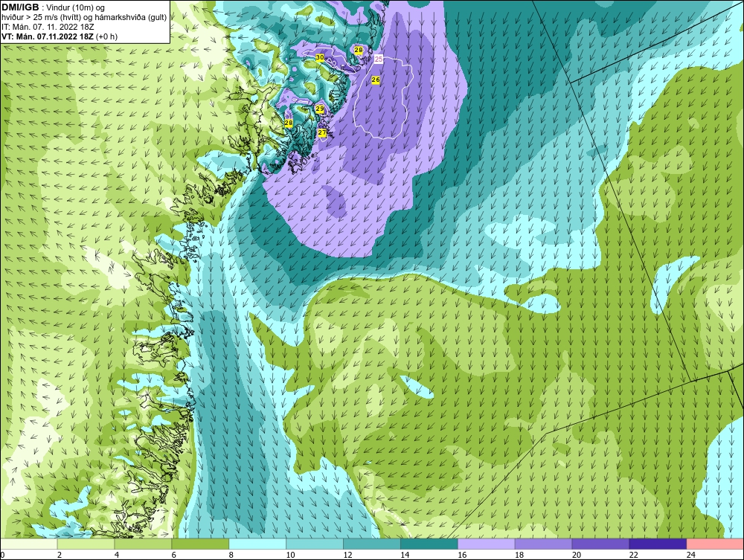The image size is (744, 560).
Task: Click legend scale number 4
Action: click(117, 555)
